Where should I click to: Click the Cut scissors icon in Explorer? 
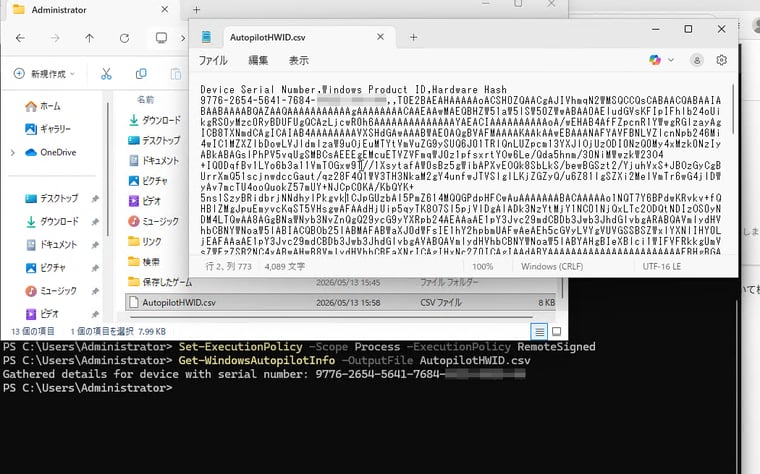point(106,74)
